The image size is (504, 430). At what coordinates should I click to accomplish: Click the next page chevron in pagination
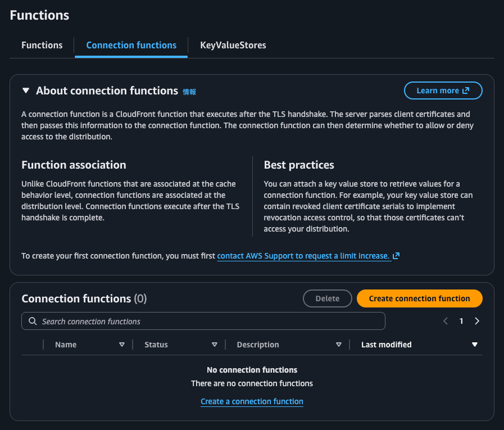coord(477,320)
